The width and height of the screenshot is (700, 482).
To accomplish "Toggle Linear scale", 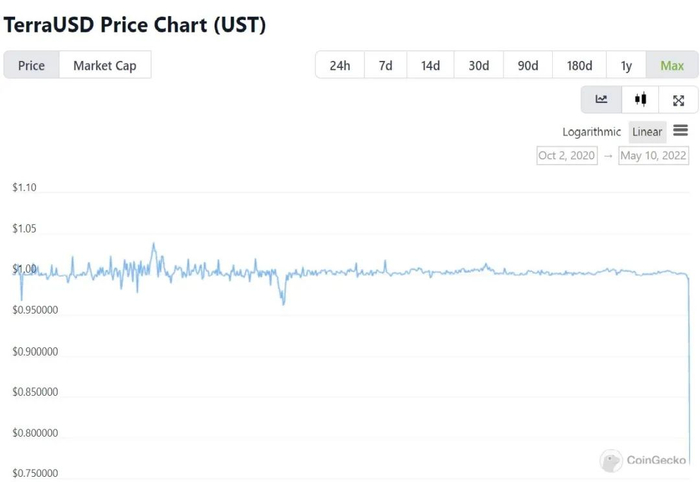I will coord(647,132).
